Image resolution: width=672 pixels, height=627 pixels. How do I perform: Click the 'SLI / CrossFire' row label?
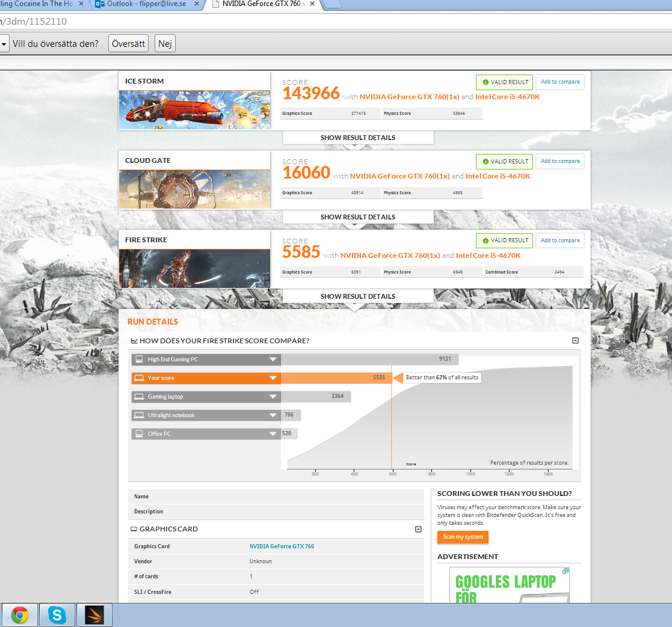click(x=153, y=592)
